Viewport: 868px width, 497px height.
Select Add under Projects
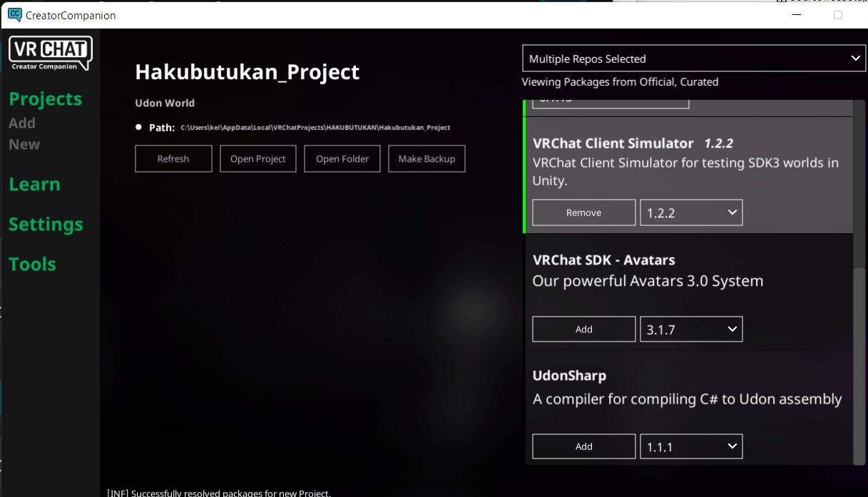click(22, 123)
